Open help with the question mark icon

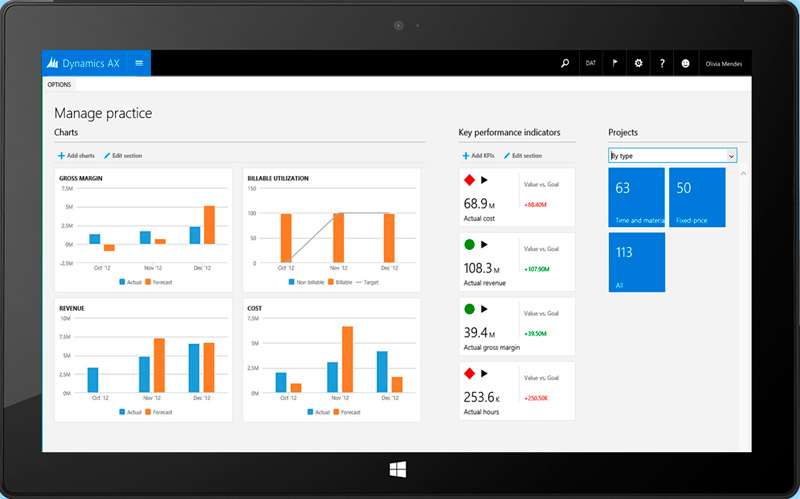click(x=662, y=63)
